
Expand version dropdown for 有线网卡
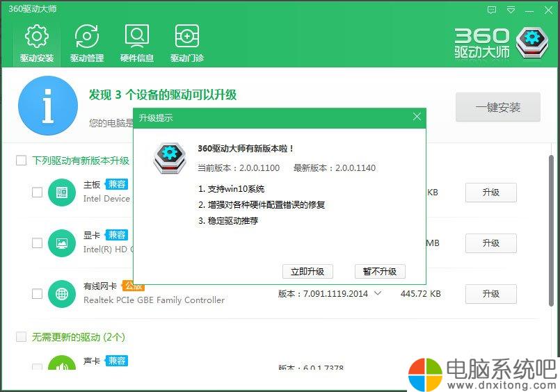378,293
